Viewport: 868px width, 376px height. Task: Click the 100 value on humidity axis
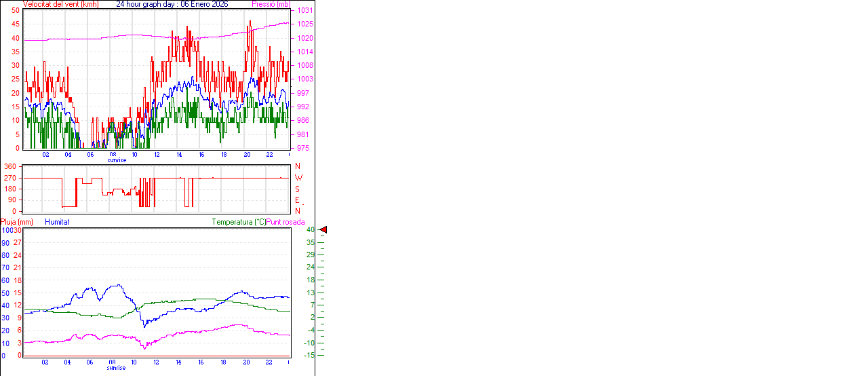click(x=5, y=230)
